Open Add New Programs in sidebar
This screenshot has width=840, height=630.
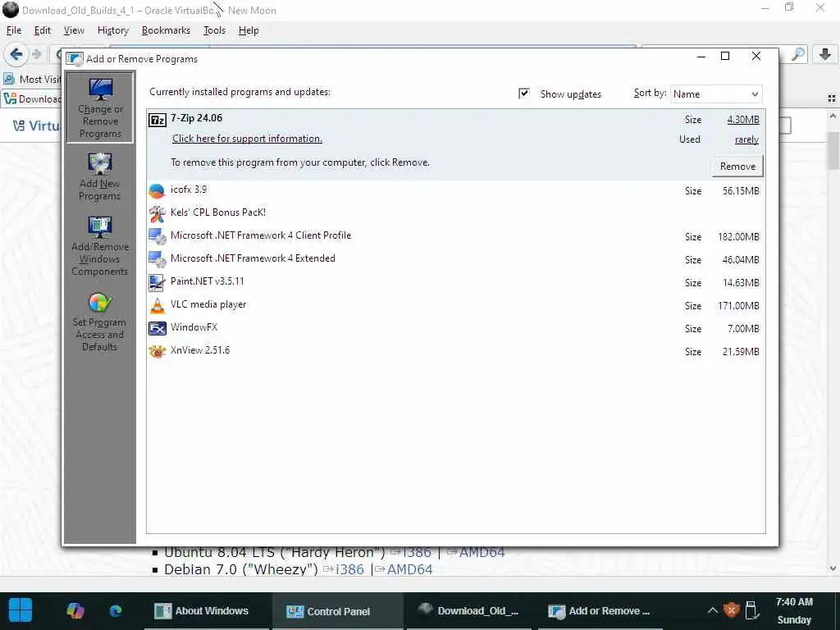point(99,177)
